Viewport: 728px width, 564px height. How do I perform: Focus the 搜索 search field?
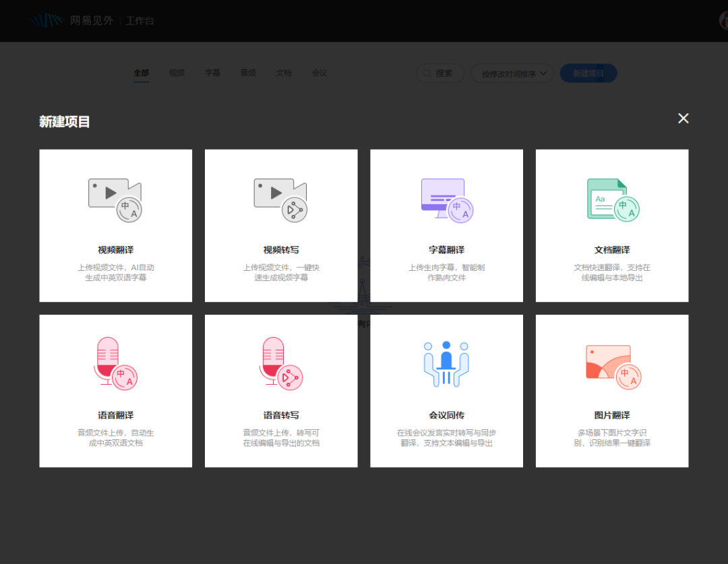[x=440, y=73]
